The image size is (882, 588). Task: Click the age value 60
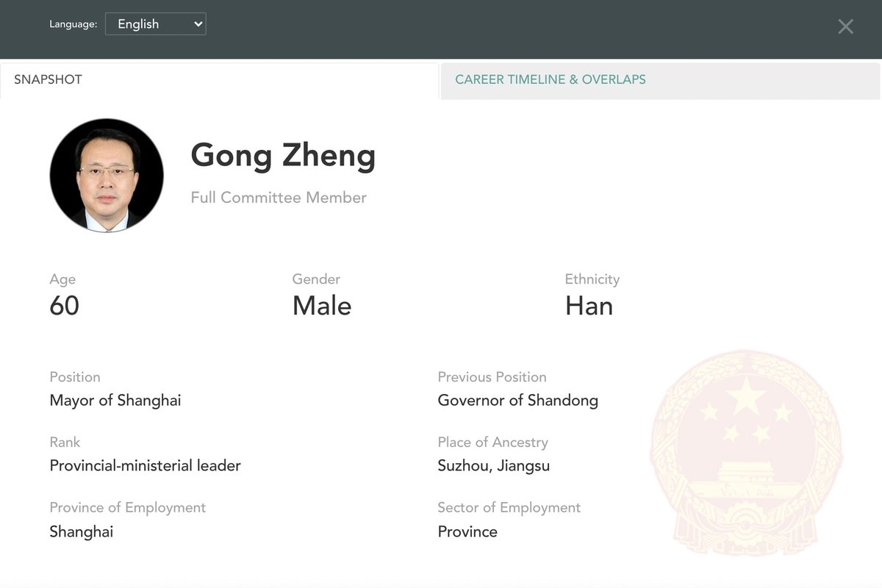[x=65, y=306]
